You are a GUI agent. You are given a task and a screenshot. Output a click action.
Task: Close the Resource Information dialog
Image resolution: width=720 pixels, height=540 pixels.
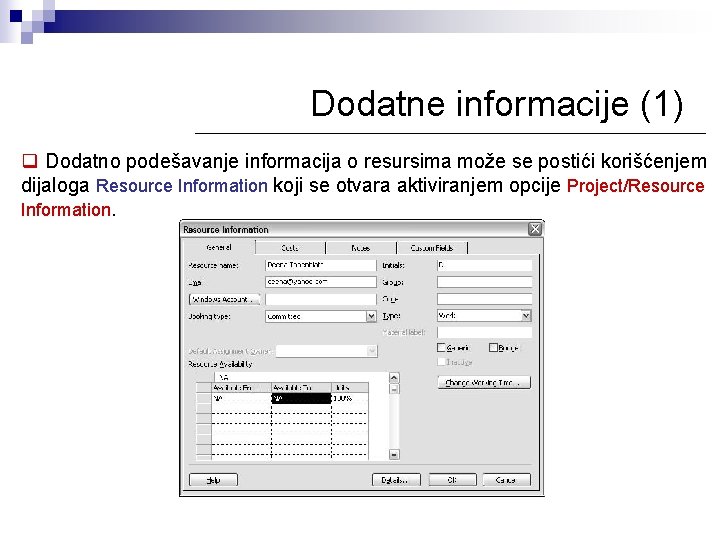535,229
